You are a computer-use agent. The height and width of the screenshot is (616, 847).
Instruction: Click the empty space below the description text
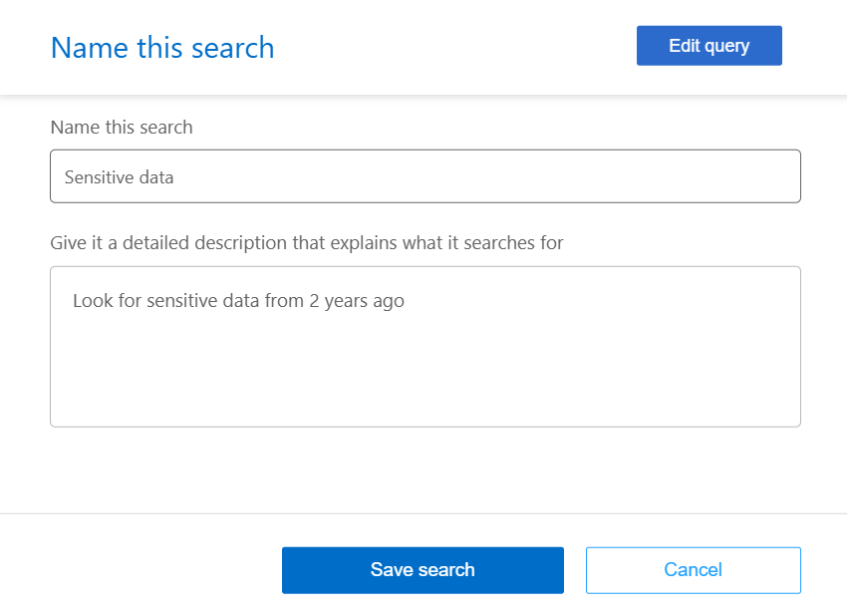click(x=424, y=379)
